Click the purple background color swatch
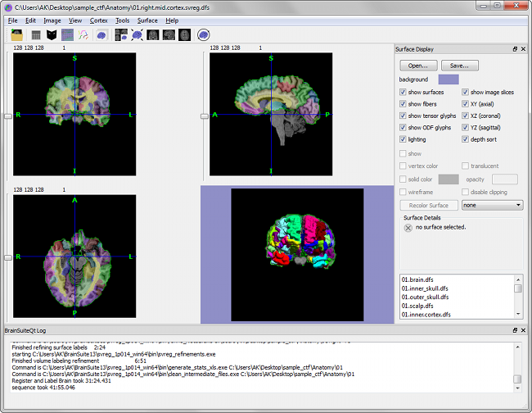 point(449,79)
